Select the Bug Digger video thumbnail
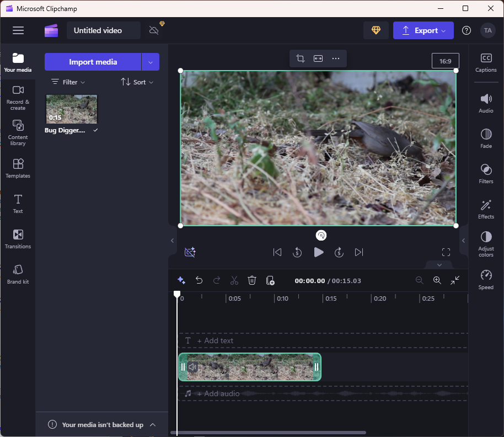This screenshot has height=437, width=504. 72,109
